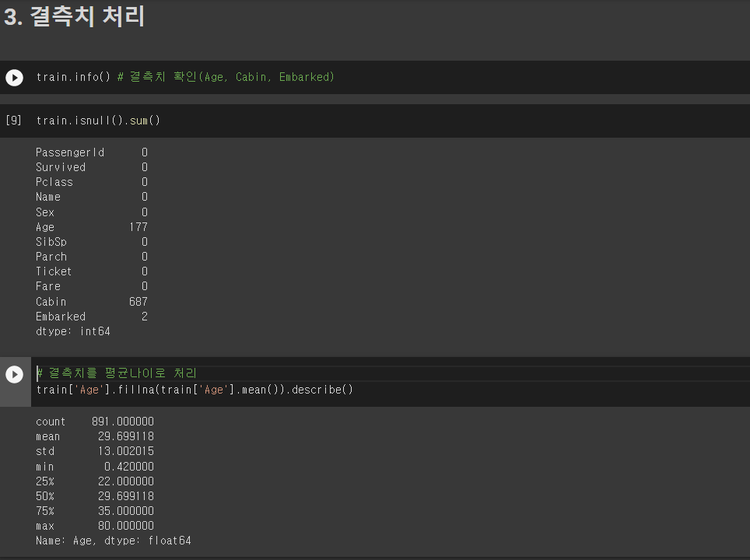The image size is (750, 560).
Task: Click the Fare output row label
Action: tap(48, 286)
